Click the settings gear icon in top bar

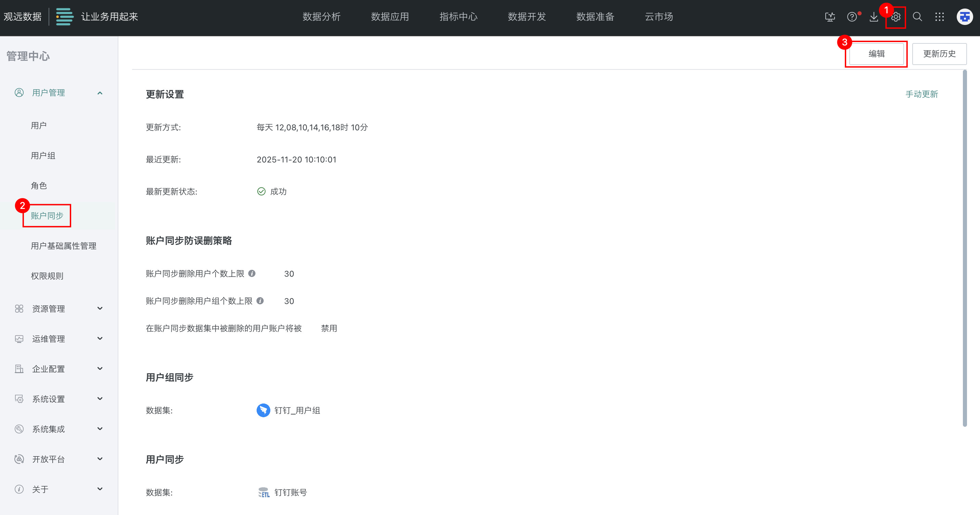click(895, 17)
